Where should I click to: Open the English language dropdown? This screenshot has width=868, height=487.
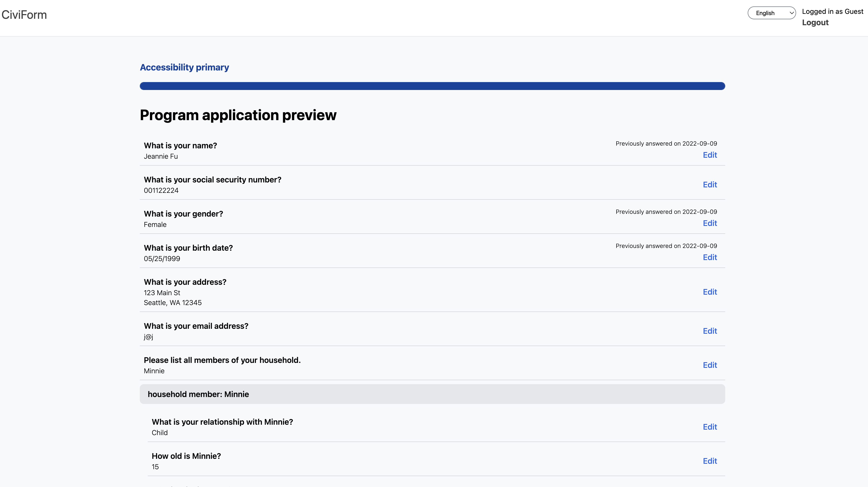click(772, 13)
